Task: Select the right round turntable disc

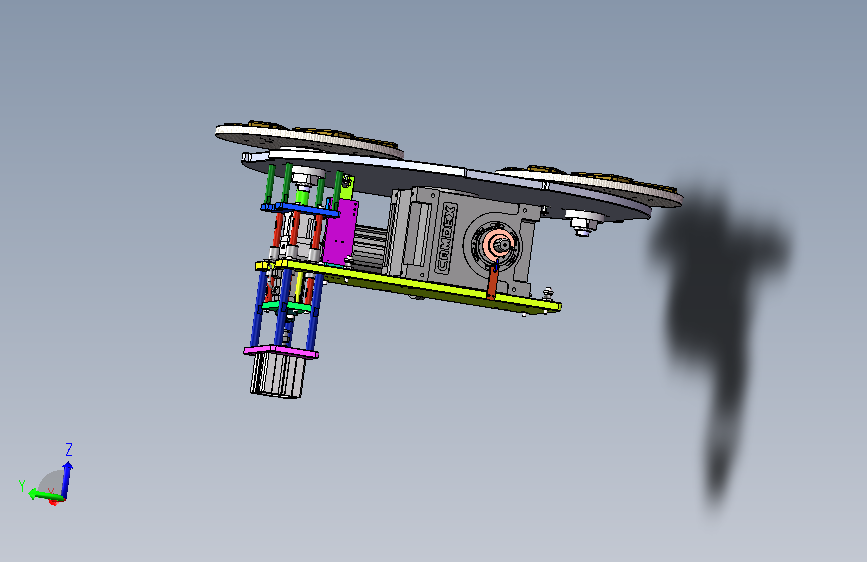Action: 591,185
